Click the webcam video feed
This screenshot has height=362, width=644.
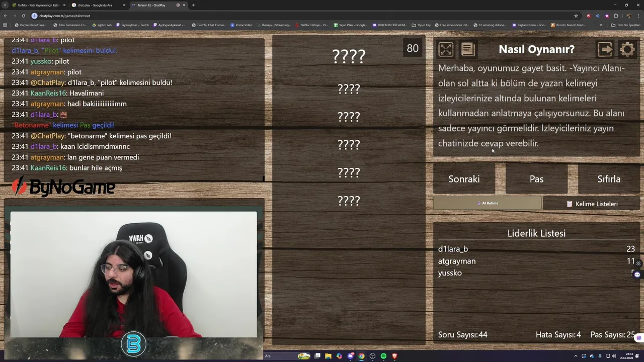[x=133, y=275]
